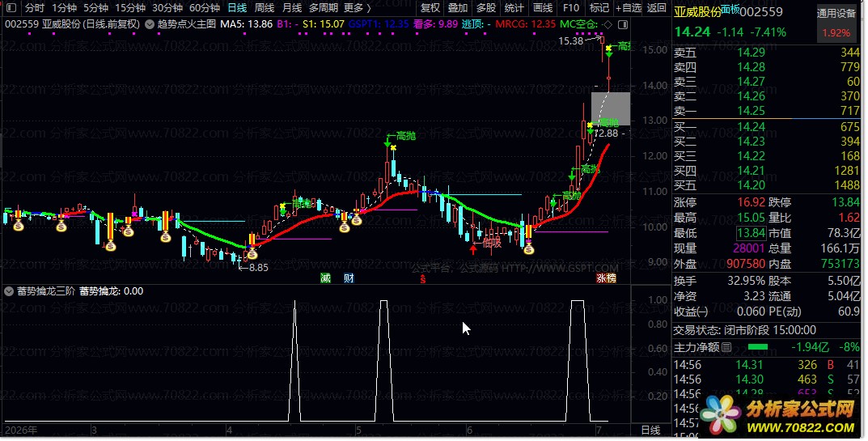This screenshot has height=441, width=868.
Task: Click the 面板 link by stock name
Action: [x=730, y=9]
